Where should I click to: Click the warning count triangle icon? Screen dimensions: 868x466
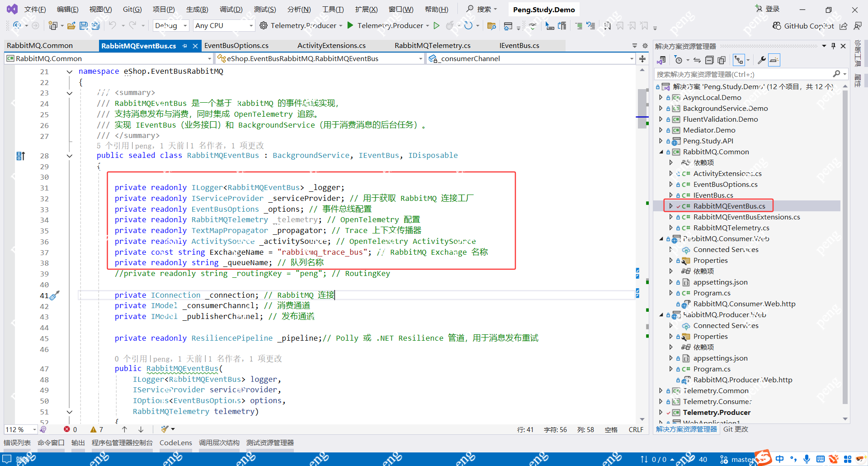pyautogui.click(x=94, y=429)
